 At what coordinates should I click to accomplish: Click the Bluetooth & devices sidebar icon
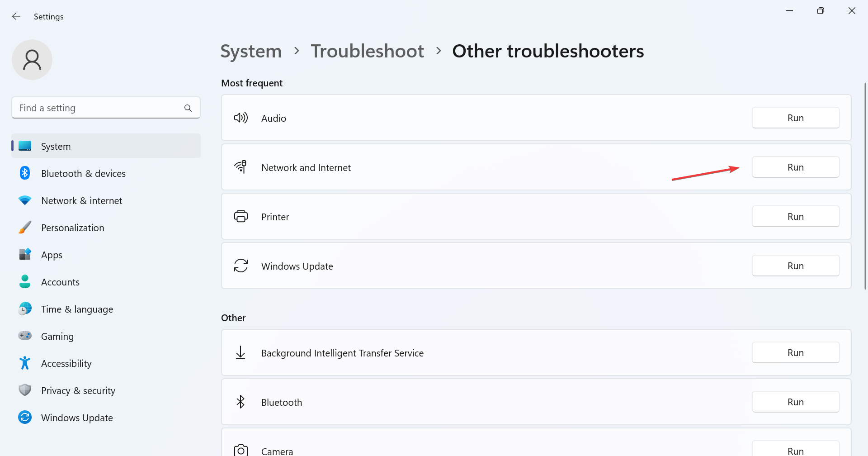pyautogui.click(x=25, y=173)
